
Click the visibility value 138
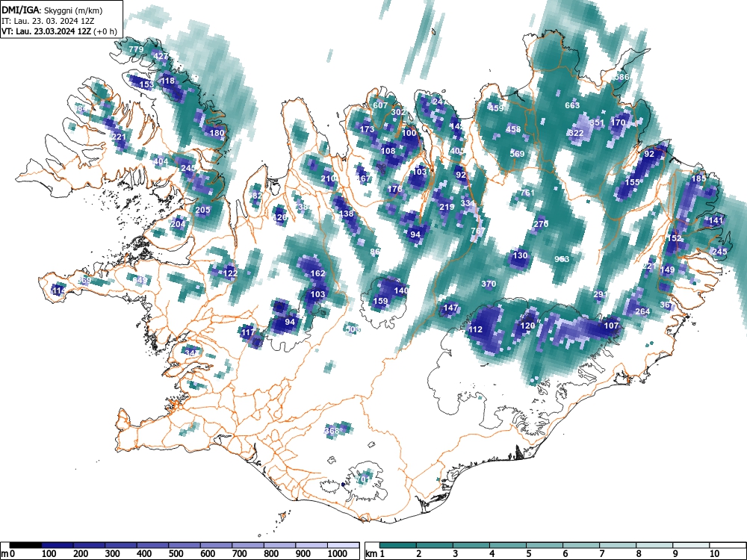[346, 214]
